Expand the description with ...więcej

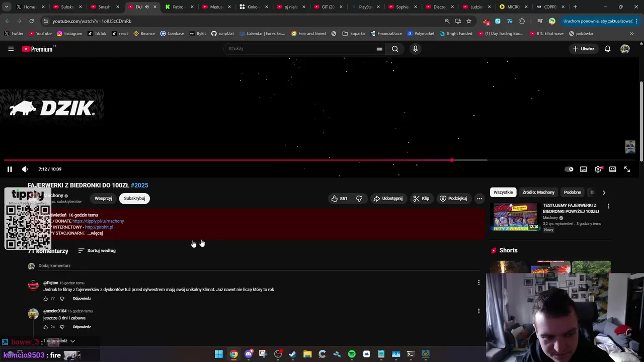coord(95,233)
